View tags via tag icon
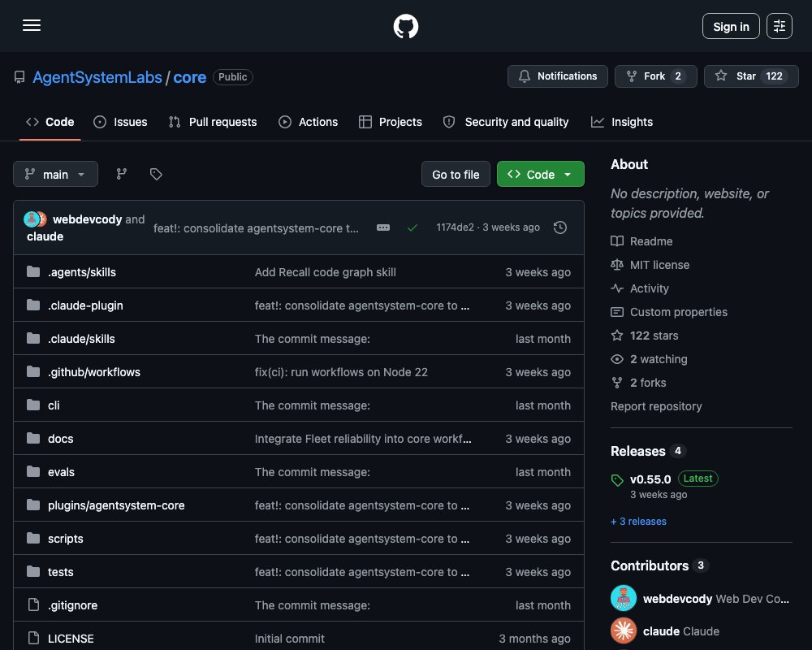 [156, 174]
